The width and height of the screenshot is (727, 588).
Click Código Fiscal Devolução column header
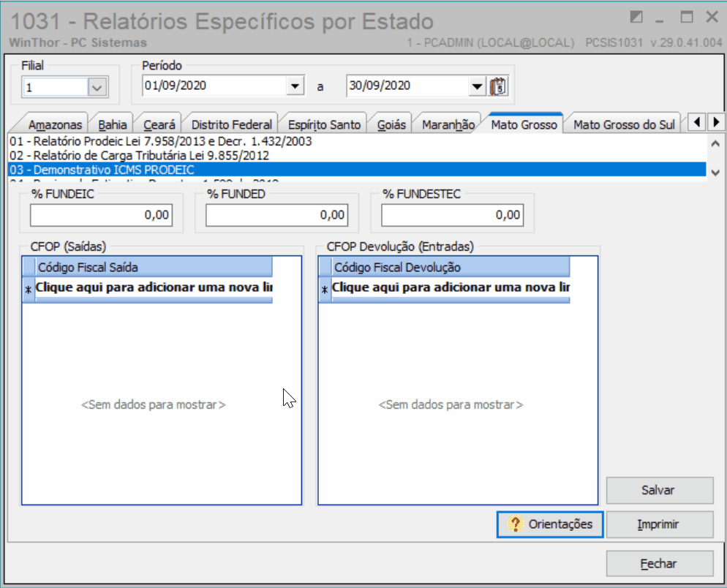tap(451, 267)
